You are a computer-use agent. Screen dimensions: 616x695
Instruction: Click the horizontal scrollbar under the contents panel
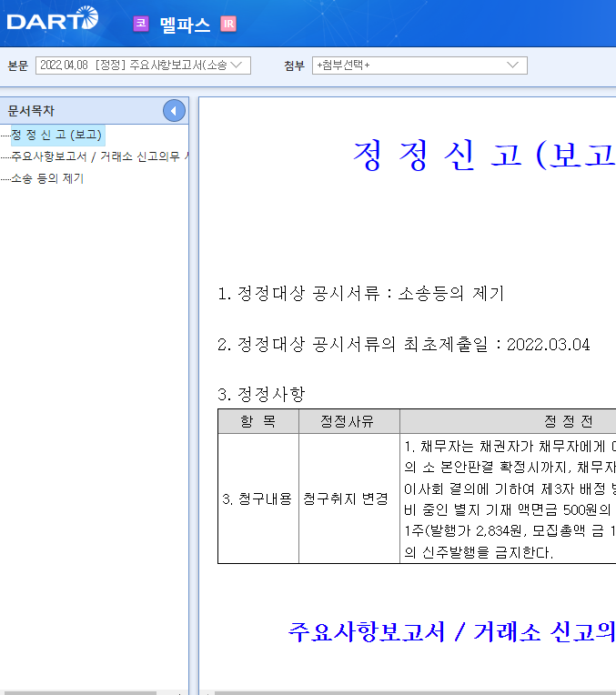(x=78, y=692)
